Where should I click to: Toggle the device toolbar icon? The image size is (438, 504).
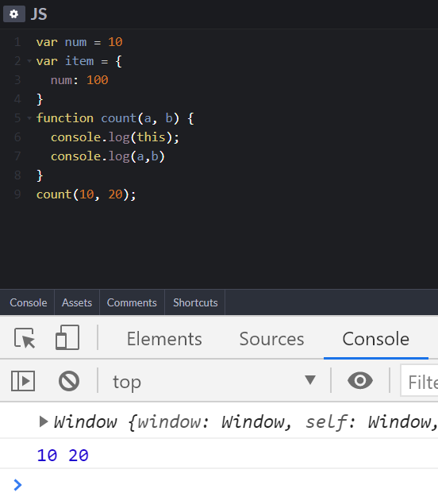pos(67,337)
